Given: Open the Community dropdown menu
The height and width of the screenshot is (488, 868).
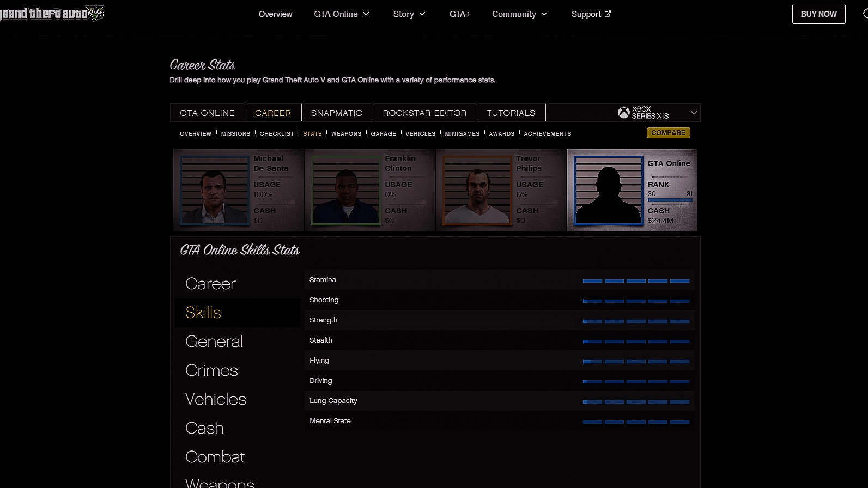Looking at the screenshot, I should [x=519, y=14].
